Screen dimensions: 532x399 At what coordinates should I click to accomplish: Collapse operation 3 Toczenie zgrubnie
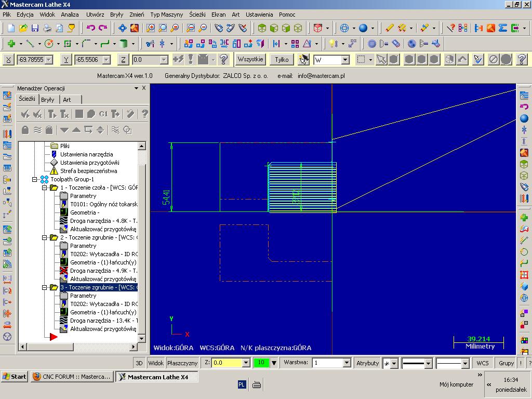[45, 287]
